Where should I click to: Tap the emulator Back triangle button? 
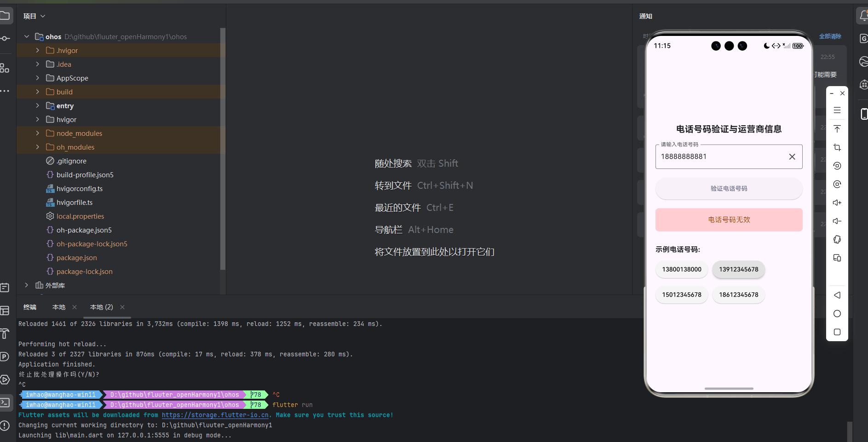coord(837,295)
